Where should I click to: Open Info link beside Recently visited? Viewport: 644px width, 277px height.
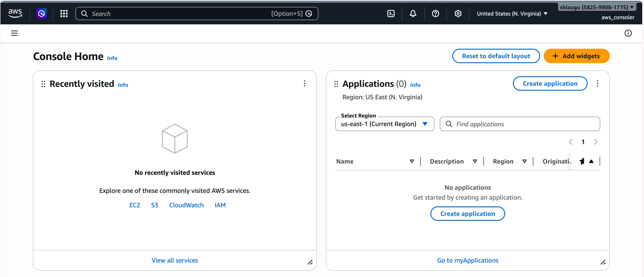click(123, 85)
